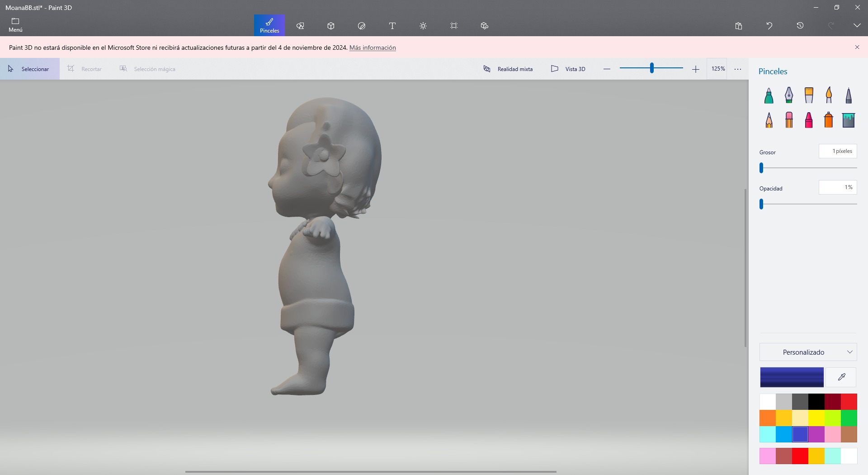Click the Opacidad percentage field
868x475 pixels.
[838, 187]
